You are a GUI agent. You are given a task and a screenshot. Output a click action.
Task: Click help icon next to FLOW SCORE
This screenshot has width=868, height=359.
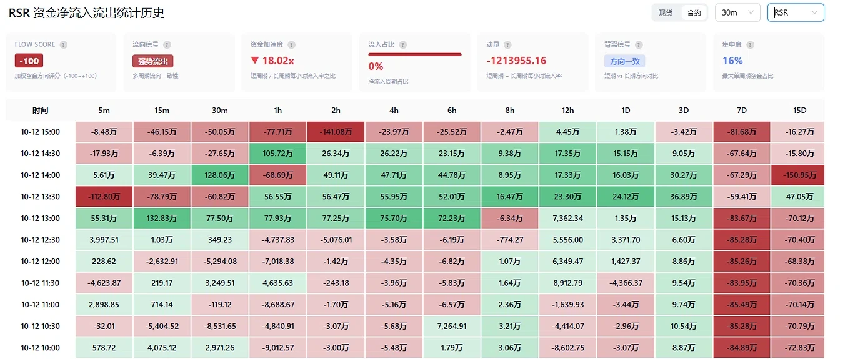click(x=64, y=45)
